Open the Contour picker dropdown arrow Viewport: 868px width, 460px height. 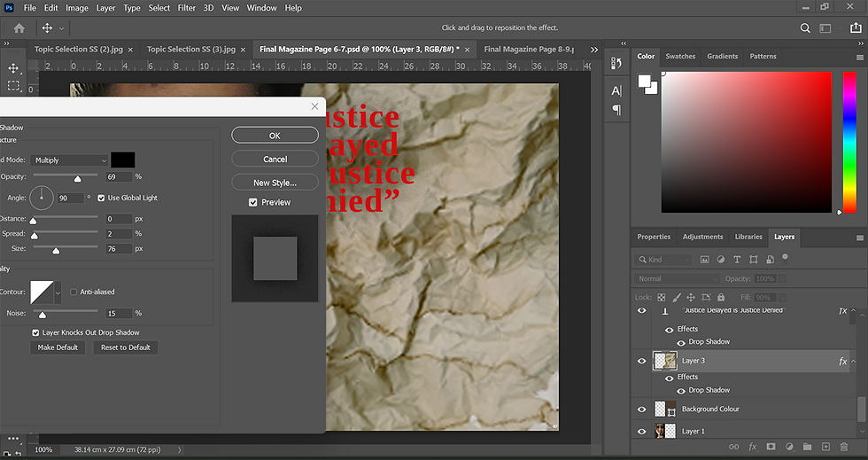point(58,292)
